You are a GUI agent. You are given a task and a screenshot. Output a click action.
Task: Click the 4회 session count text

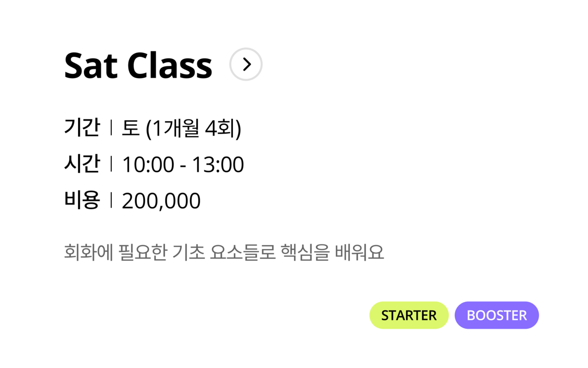coord(223,128)
